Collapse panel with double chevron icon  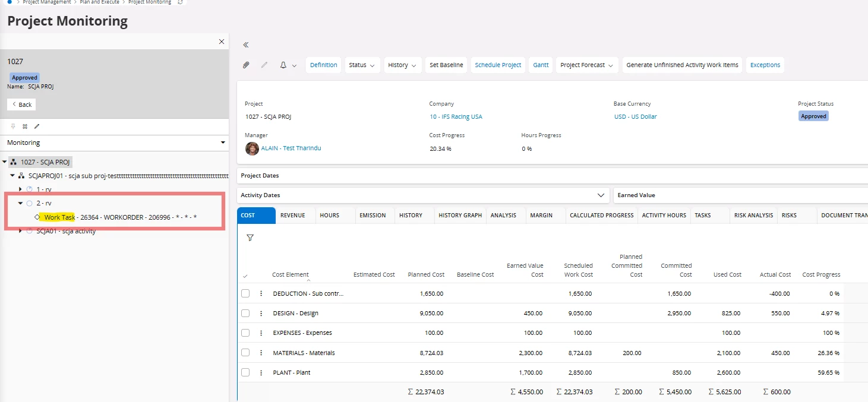(x=246, y=45)
